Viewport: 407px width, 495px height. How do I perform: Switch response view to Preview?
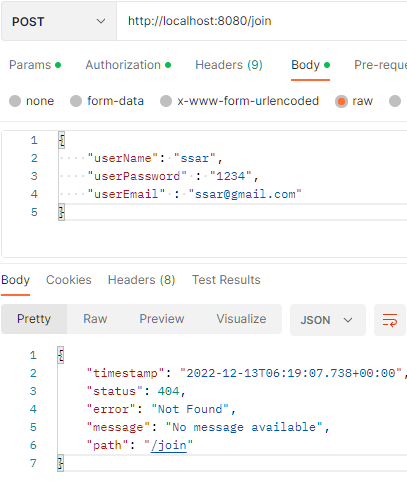[x=162, y=319]
